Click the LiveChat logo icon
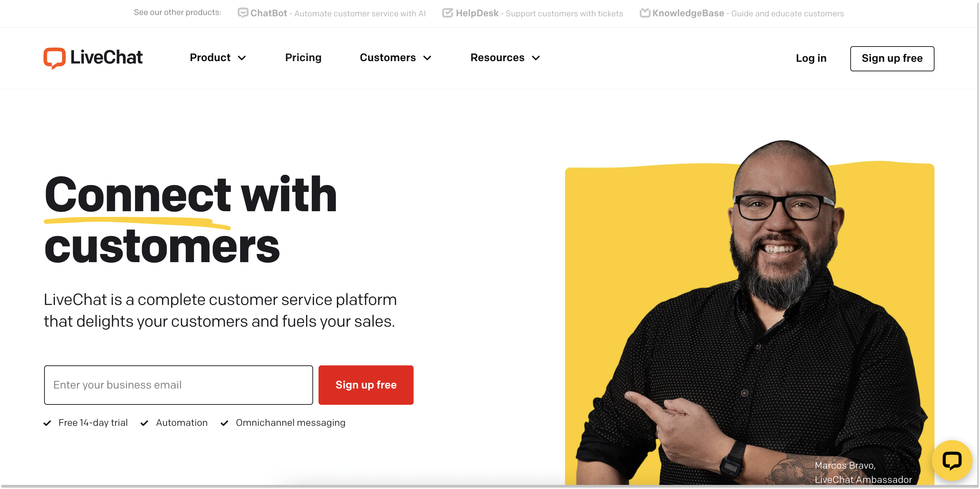Image resolution: width=980 pixels, height=489 pixels. 54,58
